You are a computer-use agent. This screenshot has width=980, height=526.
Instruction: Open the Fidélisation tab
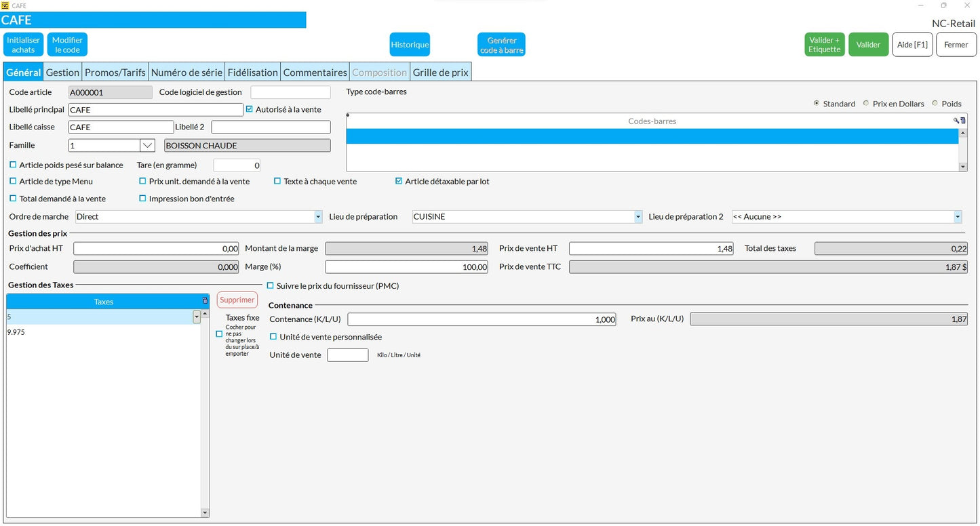tap(253, 71)
